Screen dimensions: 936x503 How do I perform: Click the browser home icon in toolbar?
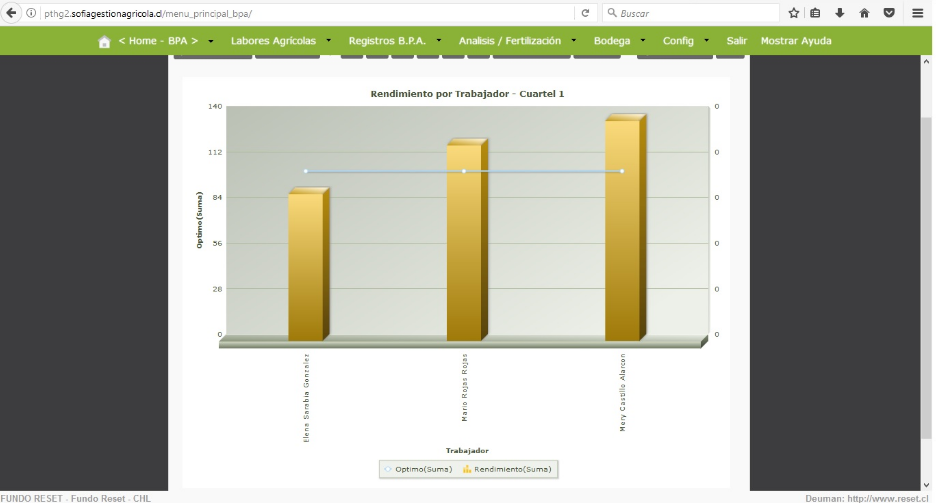[864, 13]
